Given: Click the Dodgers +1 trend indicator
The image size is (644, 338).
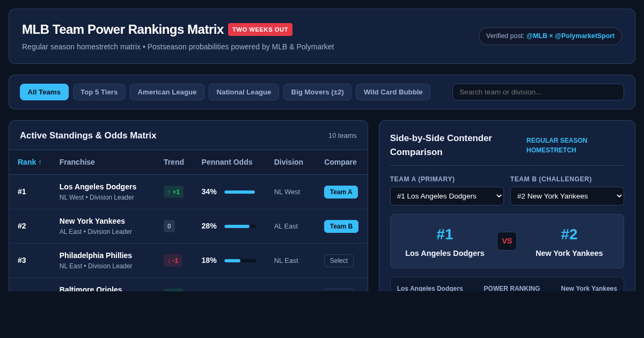Looking at the screenshot, I should click(x=173, y=192).
